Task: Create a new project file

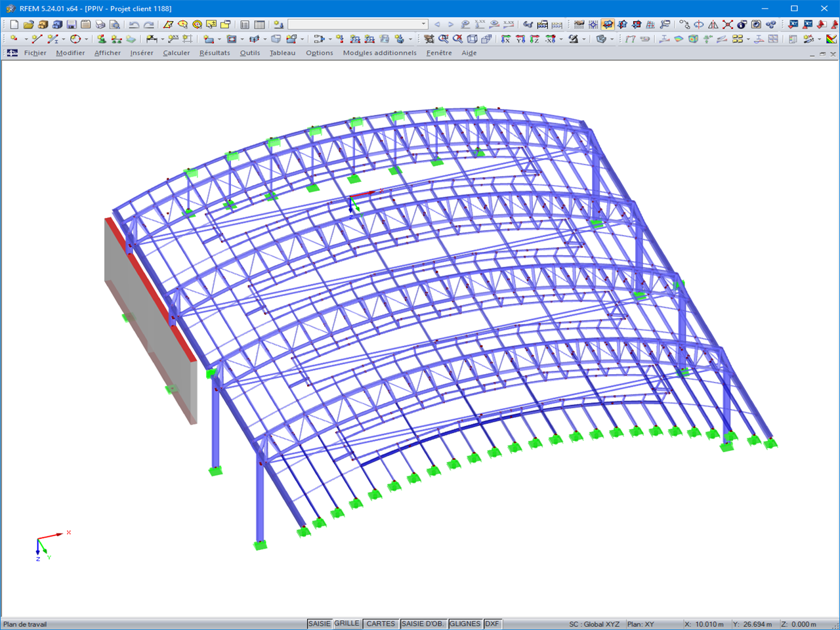Action: click(14, 24)
